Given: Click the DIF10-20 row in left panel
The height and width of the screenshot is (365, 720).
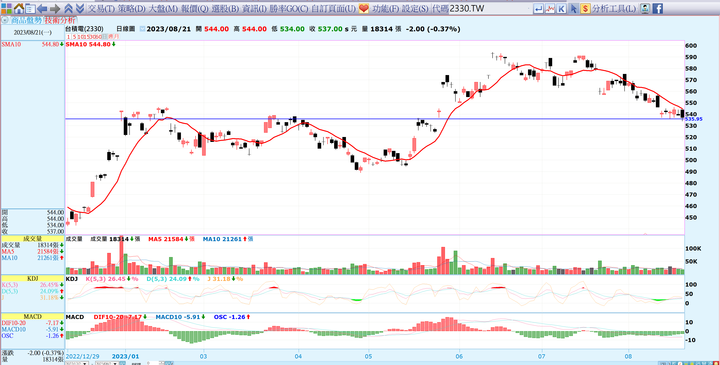Looking at the screenshot, I should point(32,323).
